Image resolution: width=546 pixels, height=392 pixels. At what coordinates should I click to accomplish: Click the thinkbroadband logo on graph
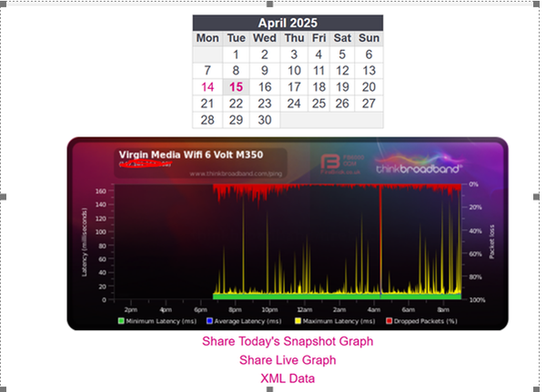420,165
